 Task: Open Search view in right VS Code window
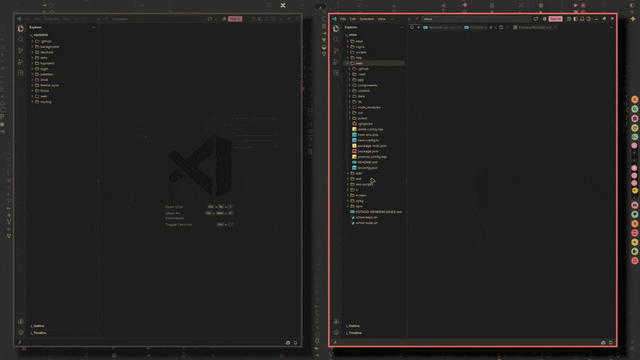click(x=336, y=40)
